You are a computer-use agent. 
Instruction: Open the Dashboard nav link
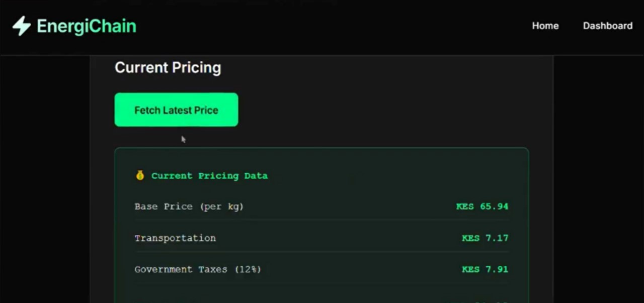[607, 26]
